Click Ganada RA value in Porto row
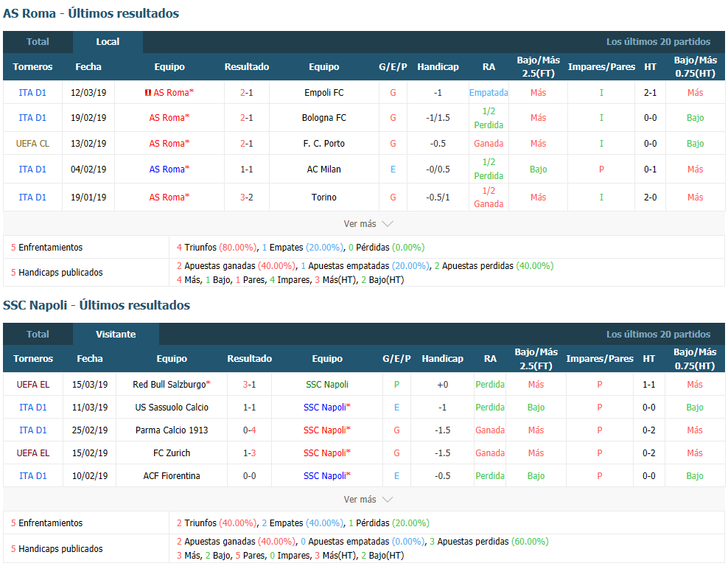 [x=489, y=144]
